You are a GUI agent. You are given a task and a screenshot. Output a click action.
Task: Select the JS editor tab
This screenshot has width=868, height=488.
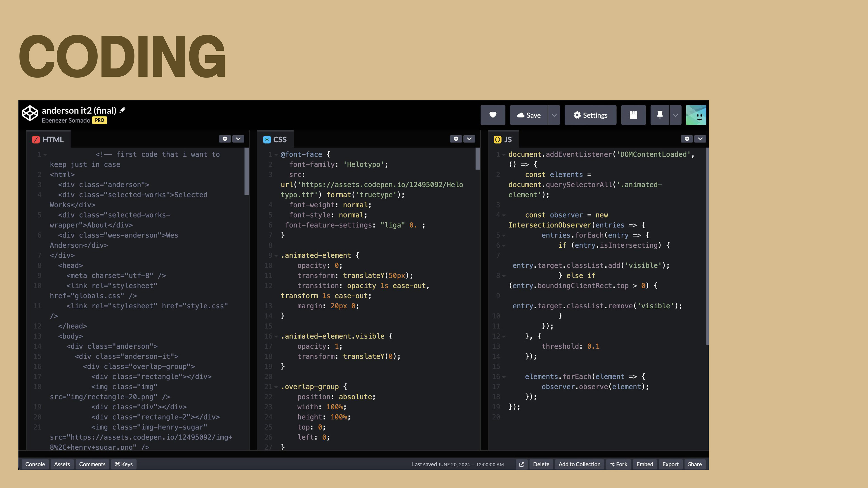pyautogui.click(x=503, y=139)
